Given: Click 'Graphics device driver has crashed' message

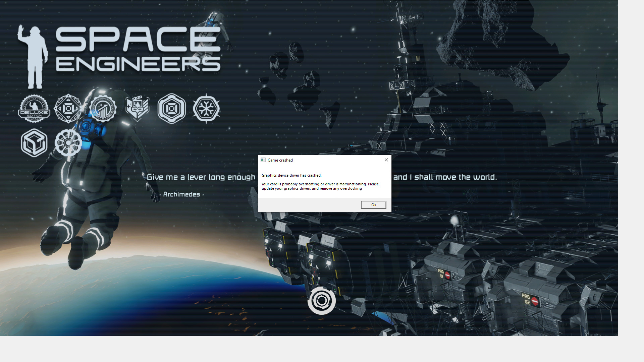Looking at the screenshot, I should (291, 175).
